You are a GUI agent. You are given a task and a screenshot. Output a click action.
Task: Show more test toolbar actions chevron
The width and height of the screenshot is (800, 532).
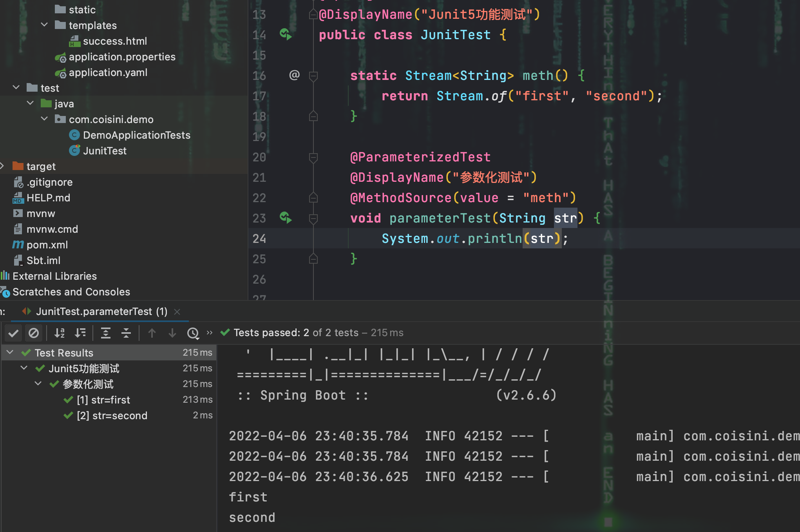pos(210,333)
